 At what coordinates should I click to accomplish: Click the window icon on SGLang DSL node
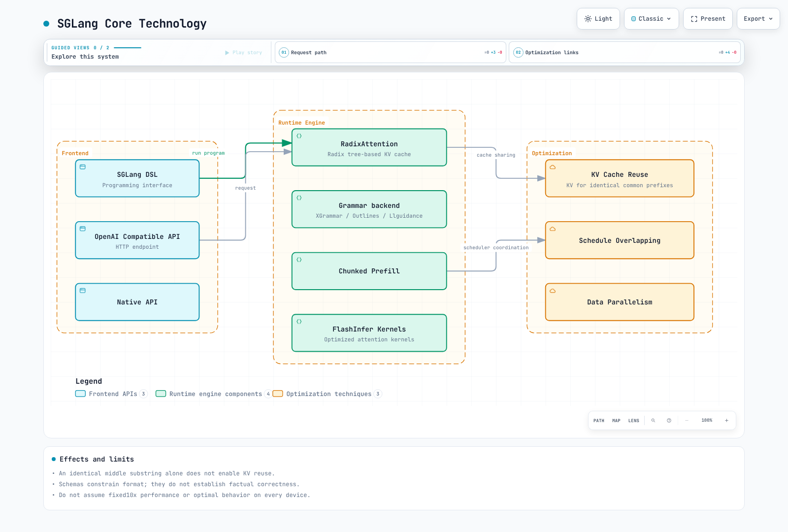pyautogui.click(x=83, y=167)
